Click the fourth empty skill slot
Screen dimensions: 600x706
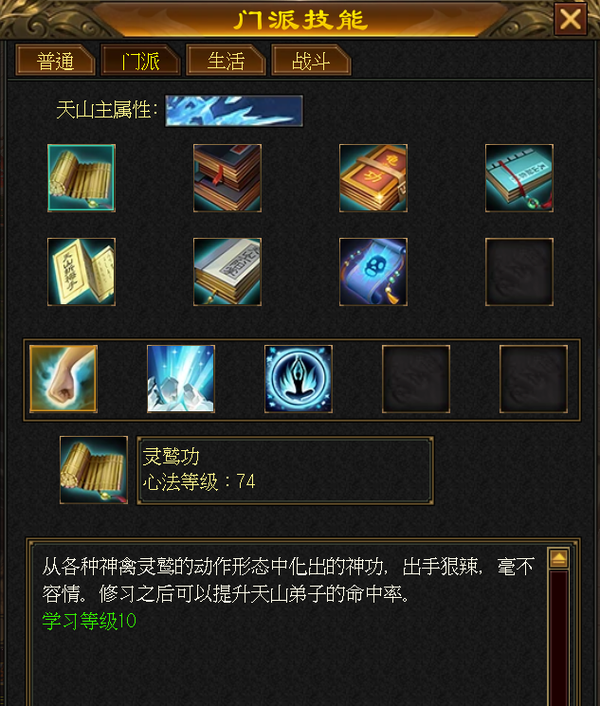[416, 379]
